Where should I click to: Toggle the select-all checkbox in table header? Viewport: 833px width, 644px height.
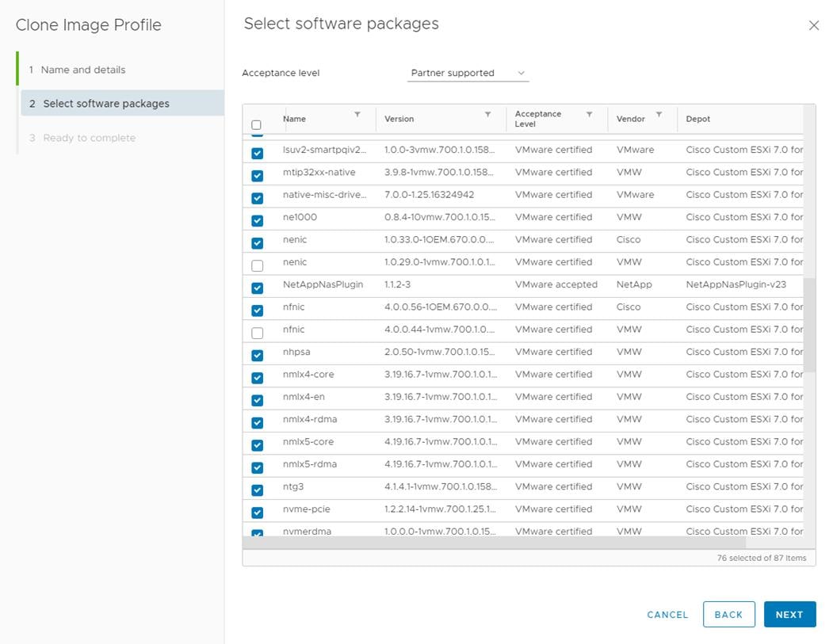click(256, 125)
